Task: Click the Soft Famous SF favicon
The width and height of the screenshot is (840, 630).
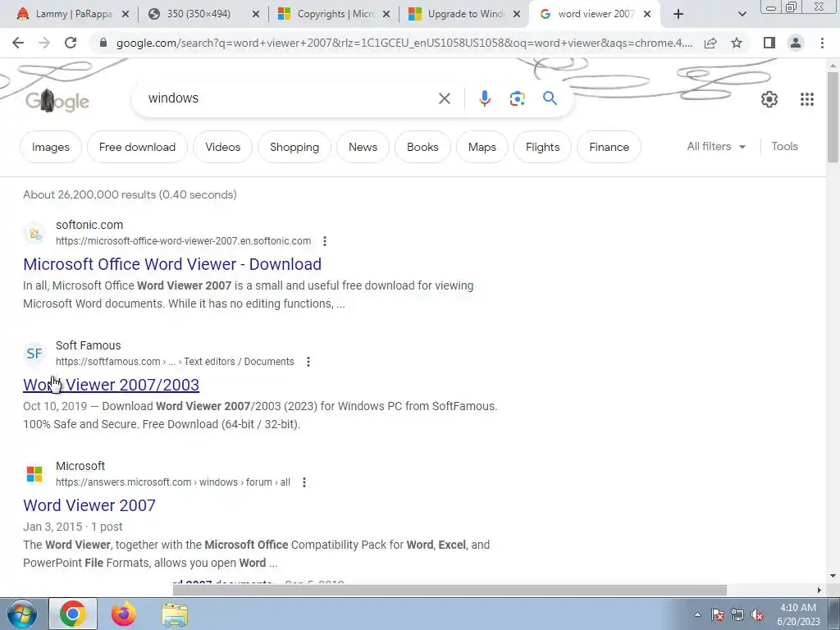Action: 34,354
